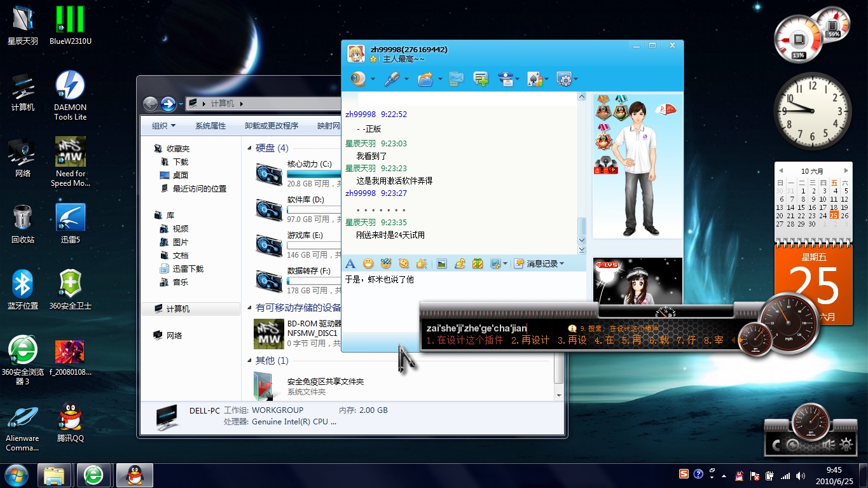Open QQ from the taskbar penguin button
Viewport: 868px width, 488px height.
(x=134, y=475)
